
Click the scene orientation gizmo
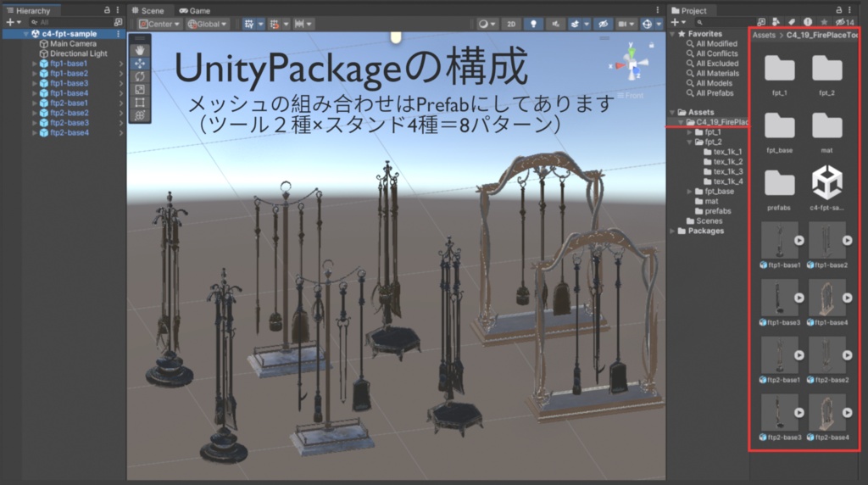coord(631,63)
